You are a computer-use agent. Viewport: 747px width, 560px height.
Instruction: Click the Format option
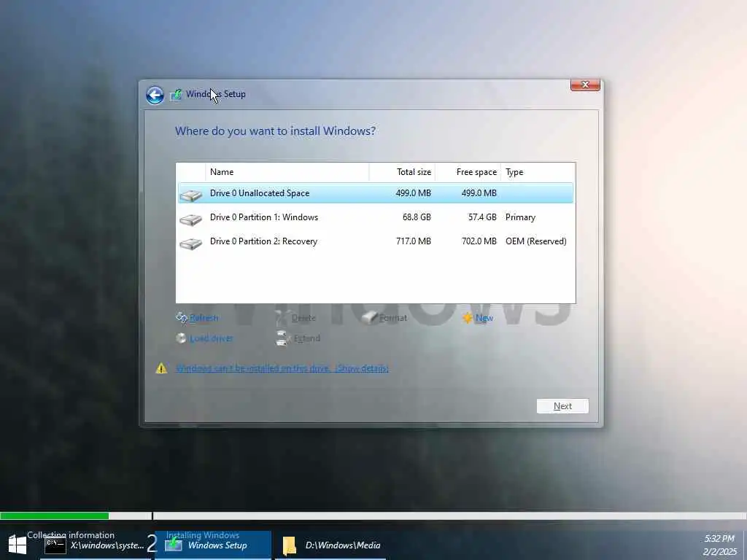tap(393, 318)
